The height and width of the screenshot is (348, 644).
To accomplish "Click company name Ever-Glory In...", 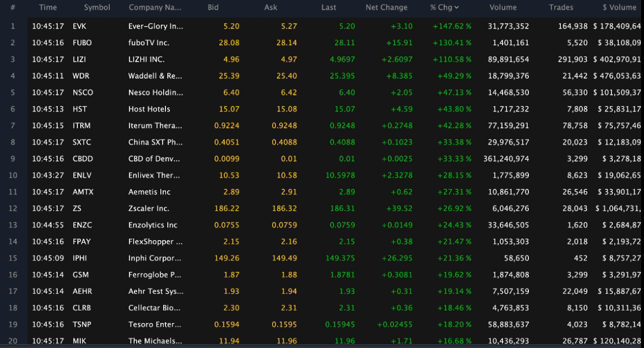I will tap(156, 26).
